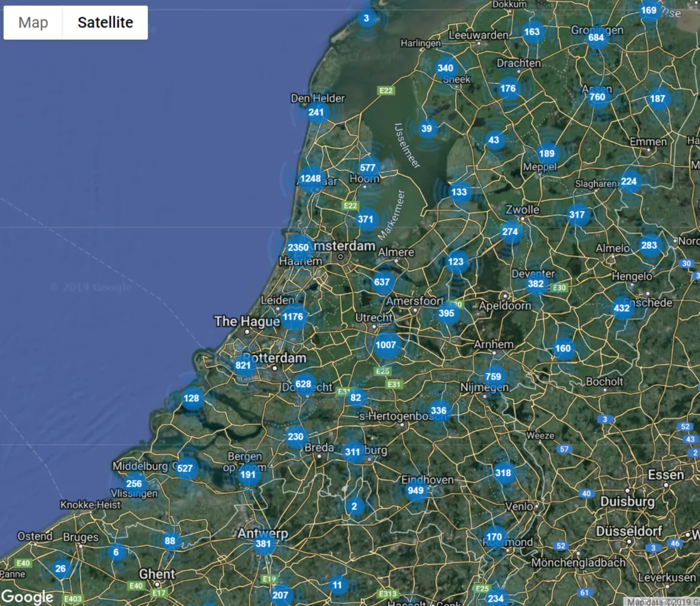Viewport: 700px width, 606px height.
Task: Select the 318 cluster north of Venlo
Action: [x=503, y=473]
